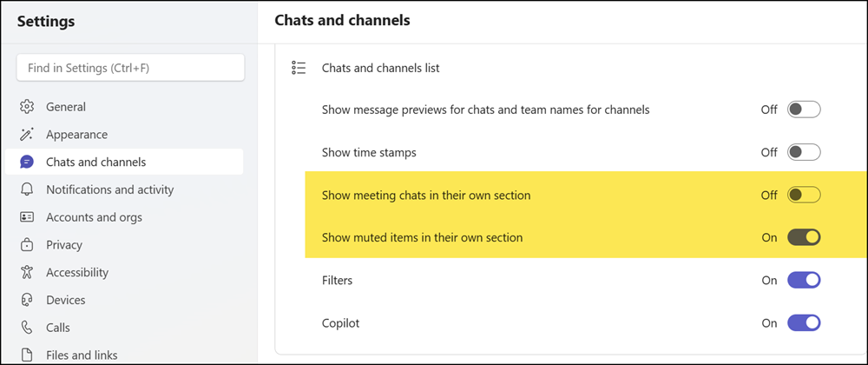Switch off the Copilot toggle
This screenshot has height=365, width=868.
tap(804, 323)
